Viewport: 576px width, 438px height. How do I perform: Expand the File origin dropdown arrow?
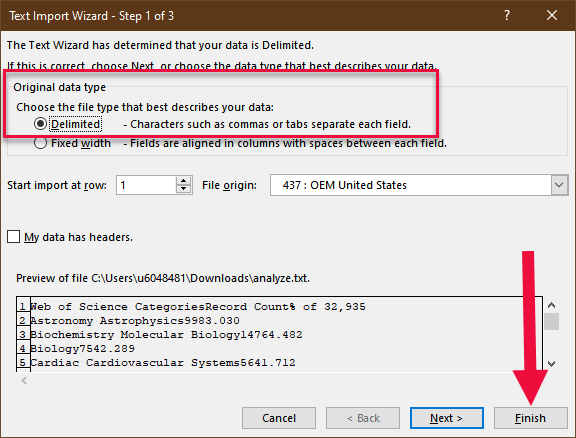(x=559, y=185)
